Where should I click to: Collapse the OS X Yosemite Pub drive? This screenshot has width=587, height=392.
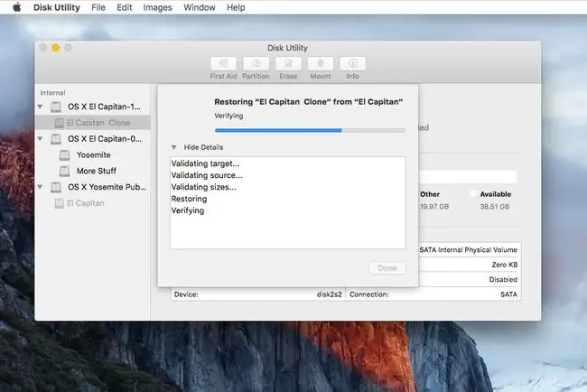tap(40, 187)
